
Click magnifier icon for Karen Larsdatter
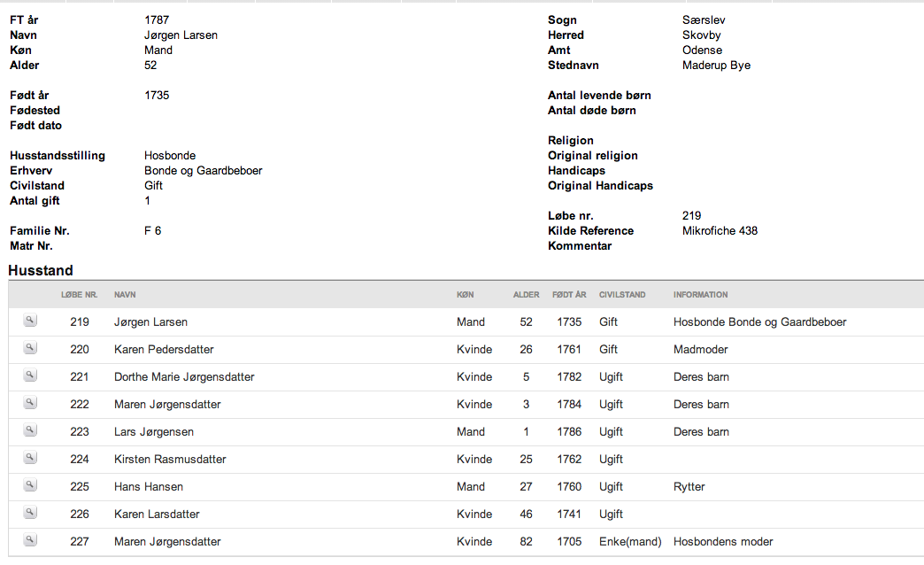pos(30,513)
